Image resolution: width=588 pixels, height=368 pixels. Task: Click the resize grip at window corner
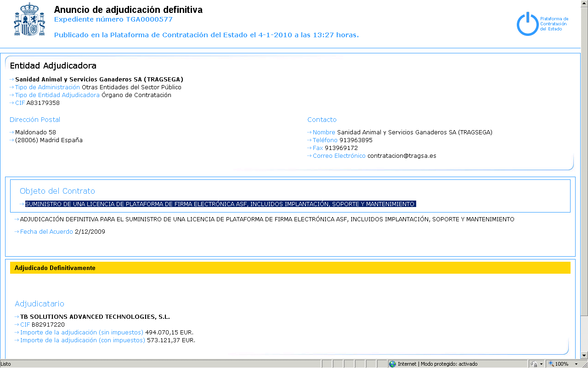[584, 364]
